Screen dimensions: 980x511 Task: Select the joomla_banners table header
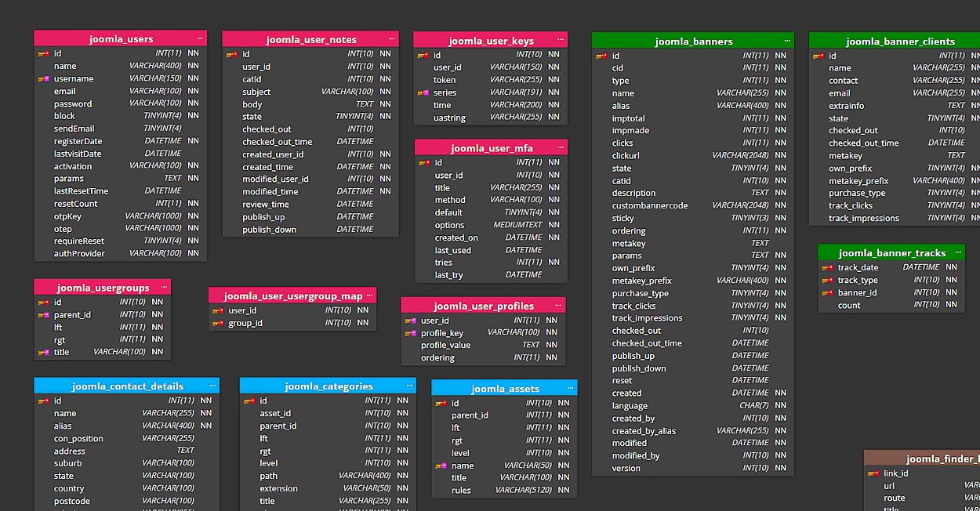pos(693,41)
